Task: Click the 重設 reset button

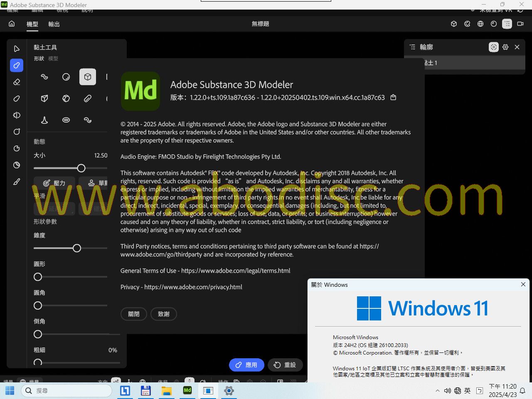Action: (x=285, y=365)
